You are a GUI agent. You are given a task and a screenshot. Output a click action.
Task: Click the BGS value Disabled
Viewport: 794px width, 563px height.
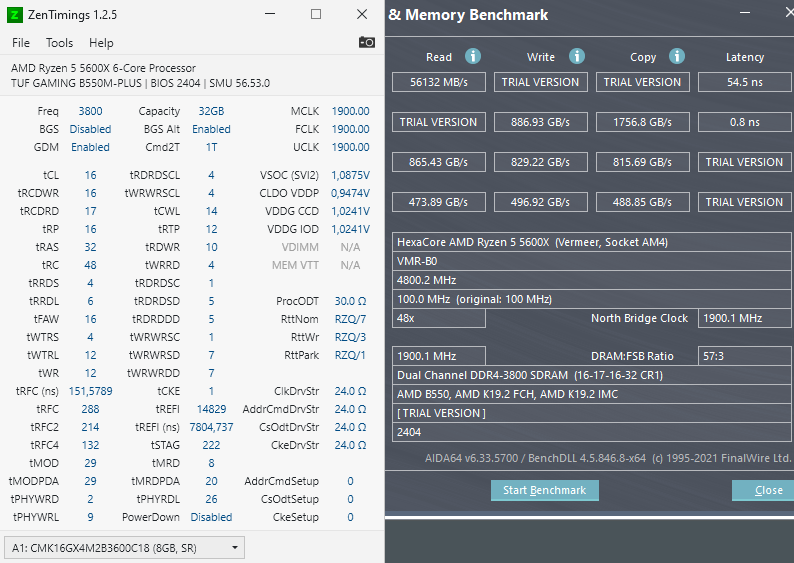(90, 129)
